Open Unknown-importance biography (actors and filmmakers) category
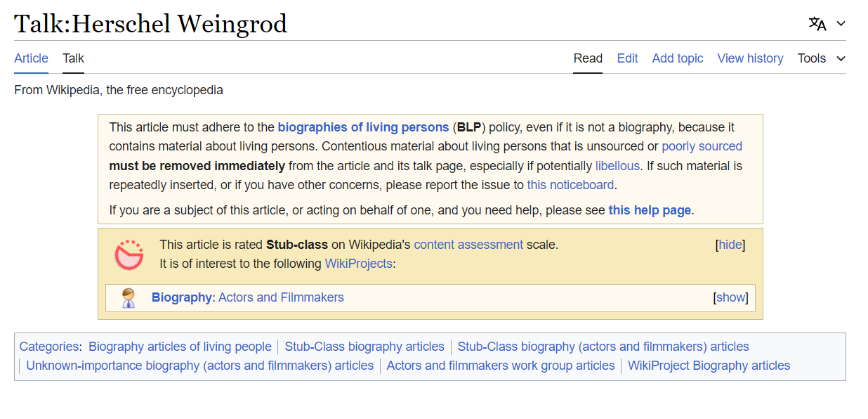The height and width of the screenshot is (419, 868). pos(200,366)
